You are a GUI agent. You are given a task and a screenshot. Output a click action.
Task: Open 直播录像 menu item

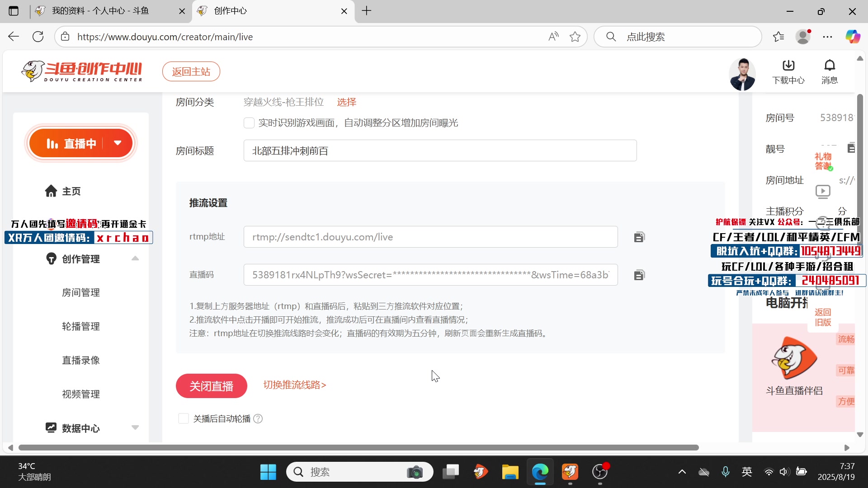point(81,361)
